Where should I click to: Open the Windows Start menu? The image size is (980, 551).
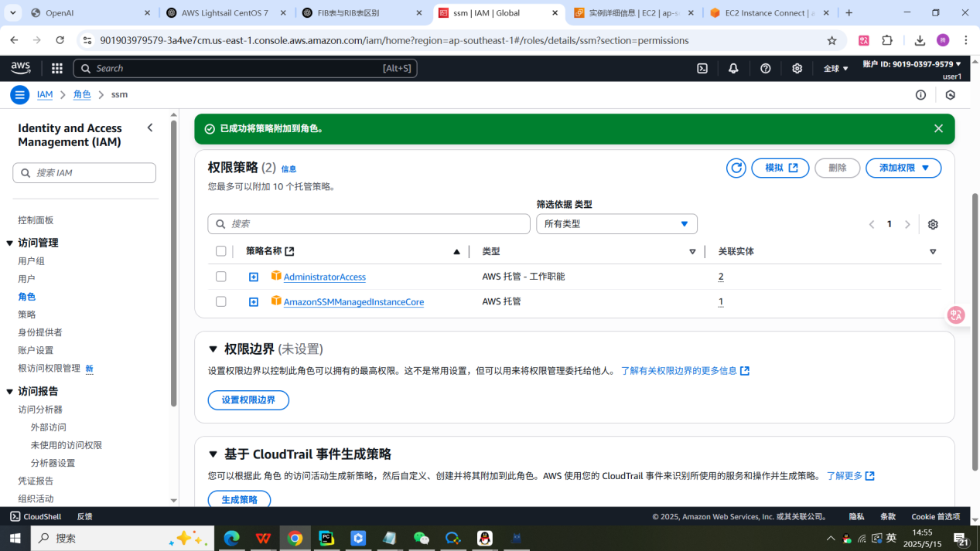[15, 538]
